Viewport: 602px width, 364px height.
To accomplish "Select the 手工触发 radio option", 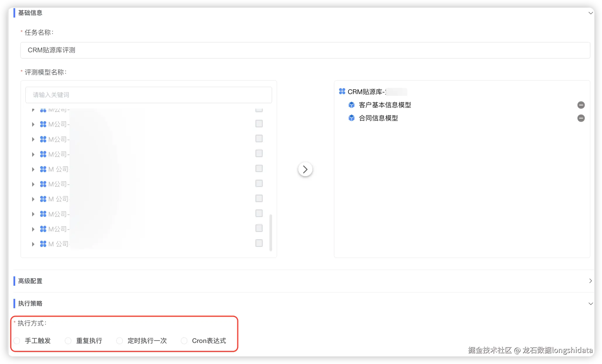I will coord(17,341).
